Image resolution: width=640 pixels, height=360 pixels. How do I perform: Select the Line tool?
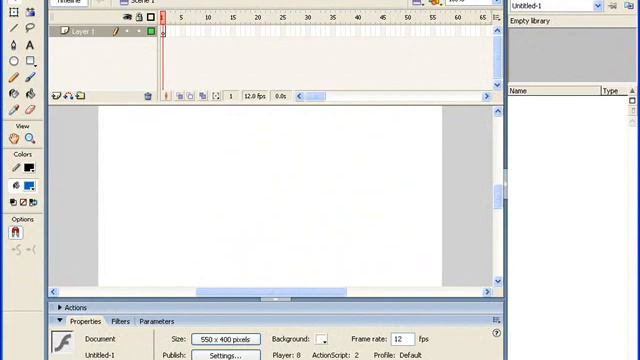pos(14,28)
